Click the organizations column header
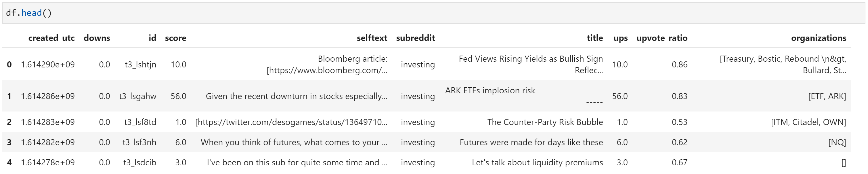Image resolution: width=868 pixels, height=174 pixels. point(819,38)
